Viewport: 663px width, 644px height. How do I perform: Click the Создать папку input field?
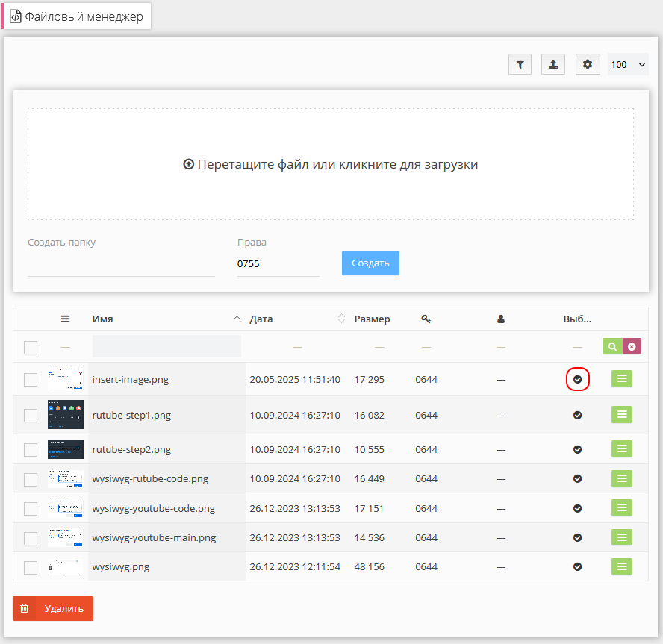point(121,264)
